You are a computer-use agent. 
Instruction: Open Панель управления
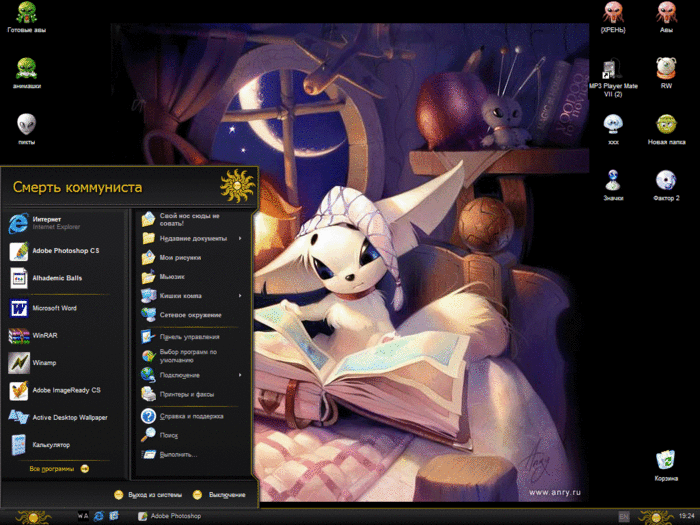coord(193,337)
